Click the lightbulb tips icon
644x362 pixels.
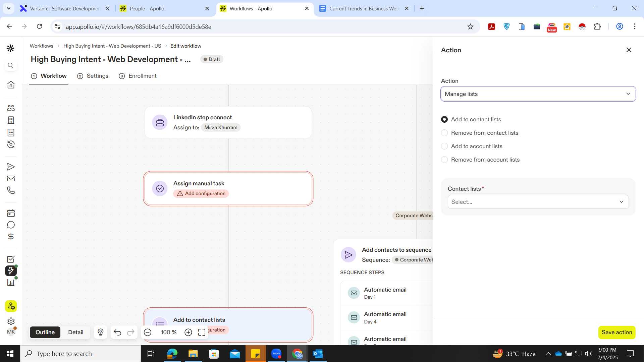101,332
